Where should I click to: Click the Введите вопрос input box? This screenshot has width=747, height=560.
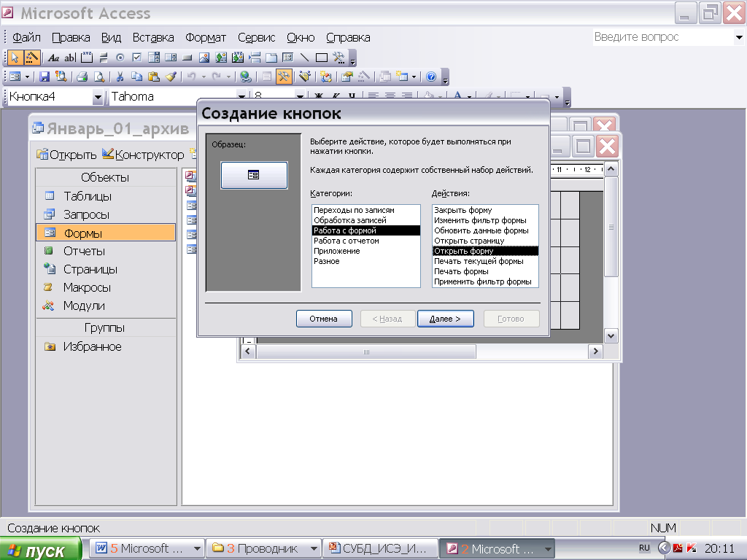(663, 37)
